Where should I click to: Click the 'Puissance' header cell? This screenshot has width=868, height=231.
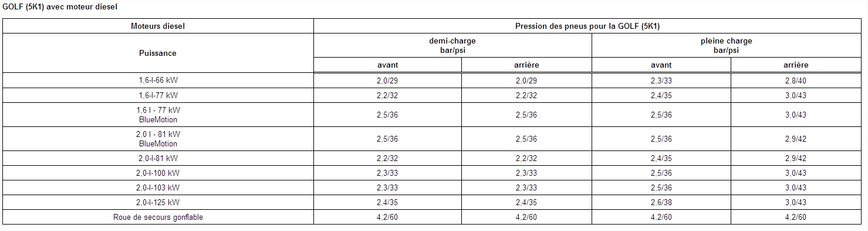tap(158, 53)
